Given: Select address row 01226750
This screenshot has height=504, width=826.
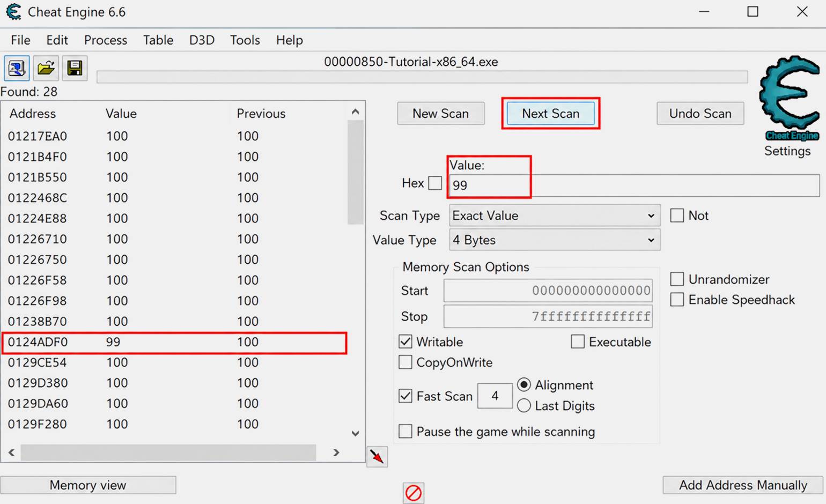Looking at the screenshot, I should click(175, 260).
